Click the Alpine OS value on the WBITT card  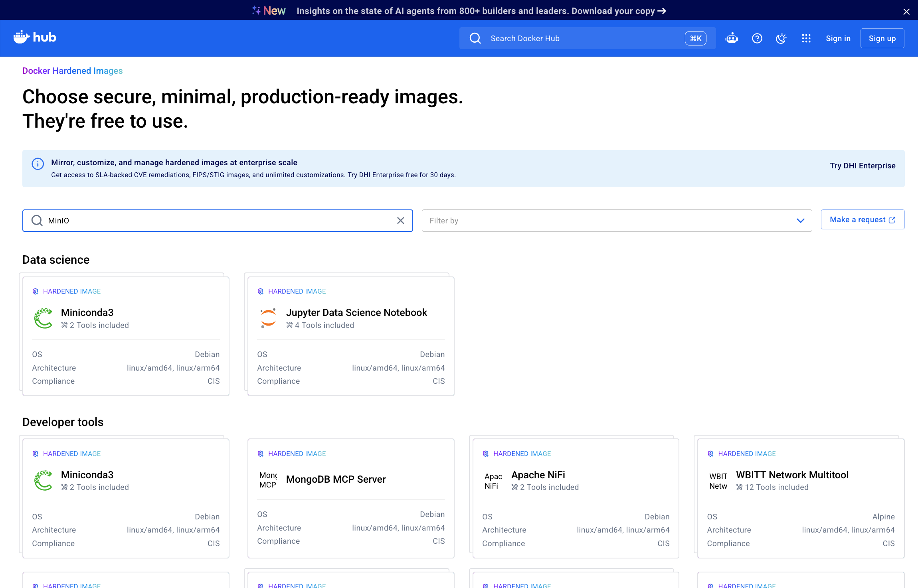point(883,517)
